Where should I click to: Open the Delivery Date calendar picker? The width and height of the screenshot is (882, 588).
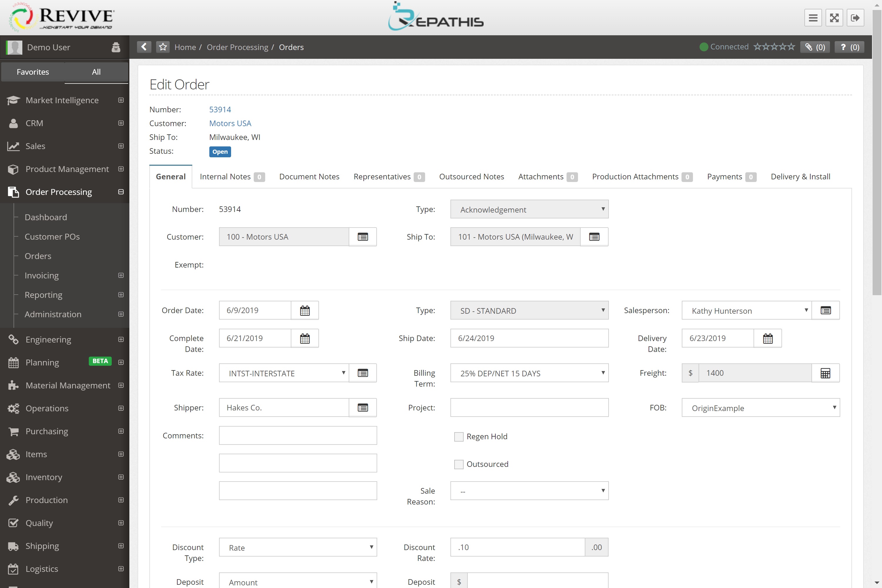pos(768,338)
